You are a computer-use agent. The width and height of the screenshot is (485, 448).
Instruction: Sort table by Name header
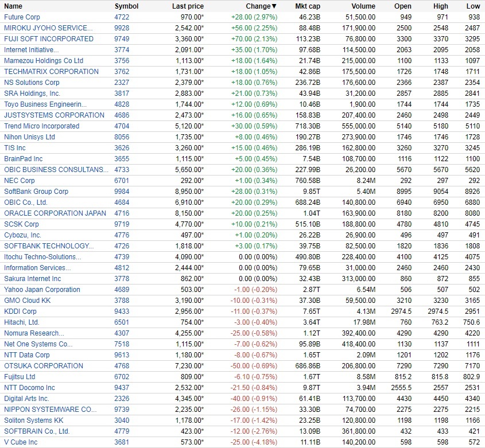(13, 6)
